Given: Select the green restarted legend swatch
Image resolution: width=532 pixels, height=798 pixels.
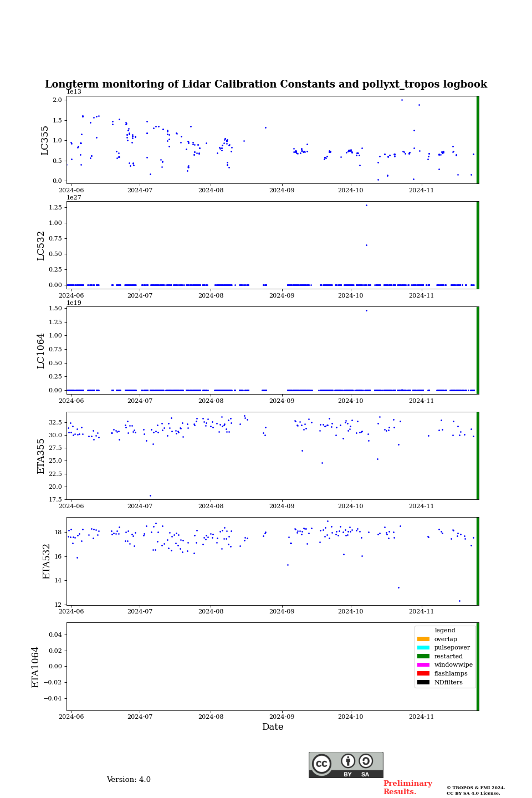Looking at the screenshot, I should pos(423,656).
